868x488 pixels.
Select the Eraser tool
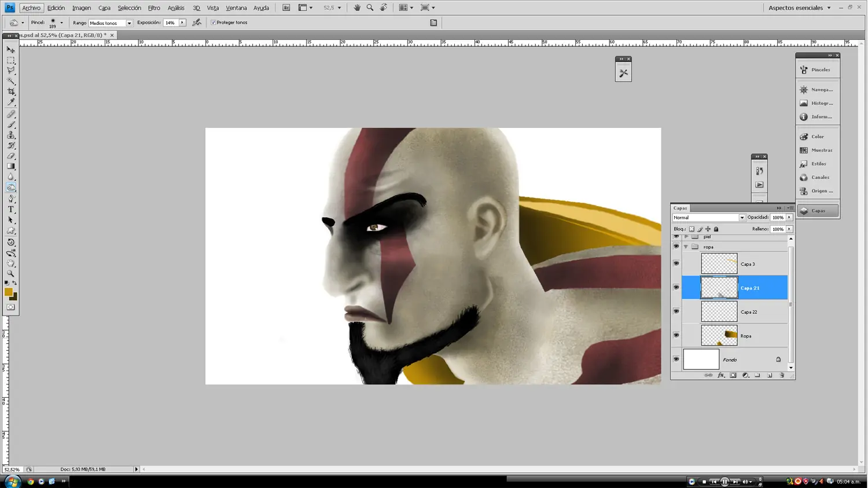click(11, 156)
